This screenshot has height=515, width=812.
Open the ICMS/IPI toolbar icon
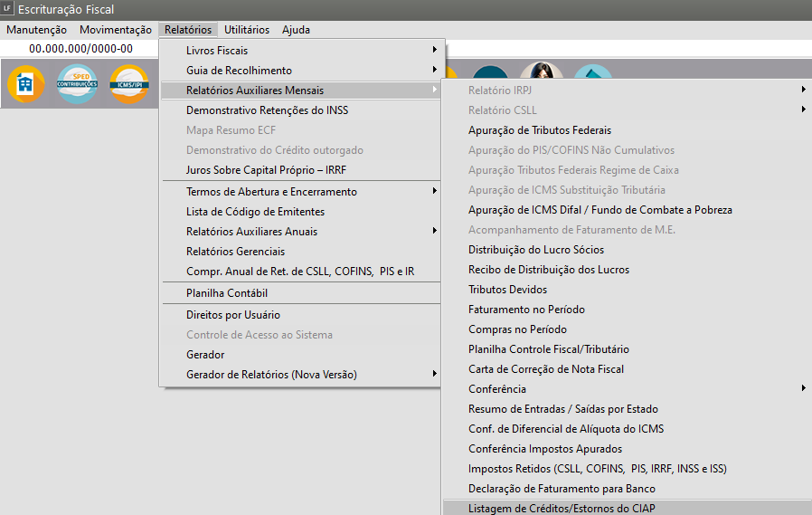128,84
